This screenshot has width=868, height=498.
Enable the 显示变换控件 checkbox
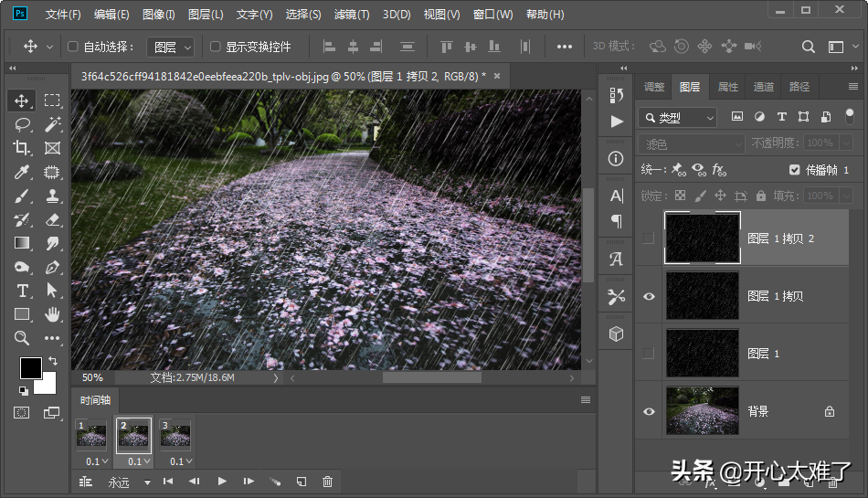pyautogui.click(x=216, y=47)
